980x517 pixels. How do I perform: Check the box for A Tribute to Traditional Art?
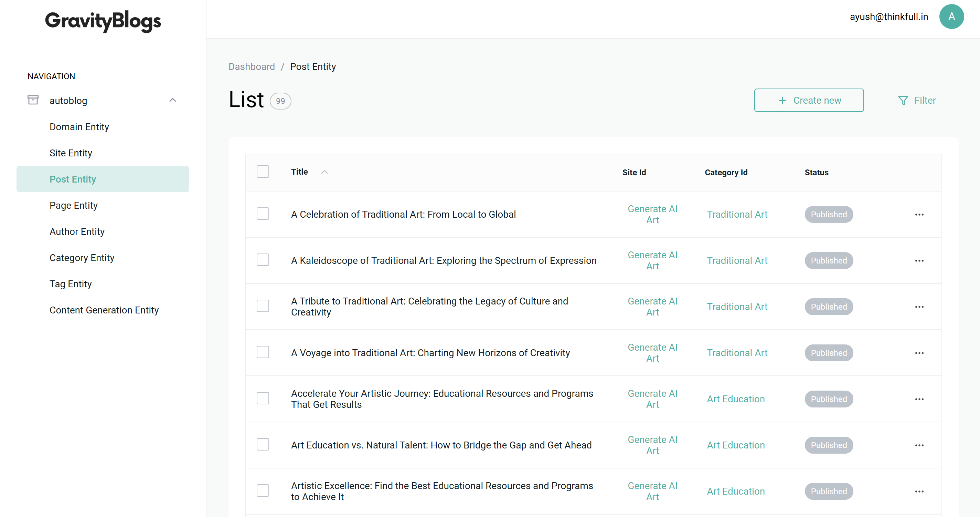click(x=263, y=306)
